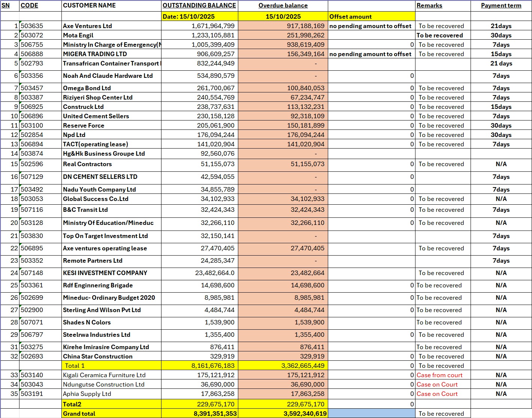
Task: Select the red "Case from court" remark
Action: pos(439,375)
